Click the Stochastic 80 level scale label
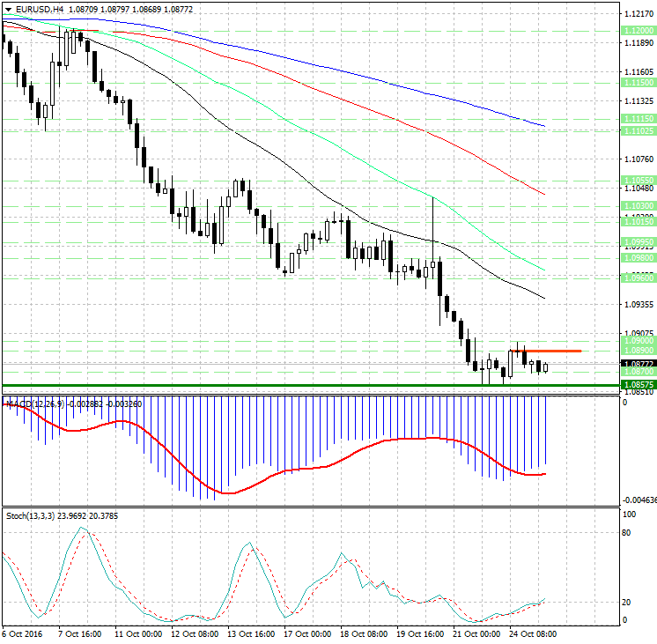This screenshot has height=644, width=657. [x=629, y=532]
